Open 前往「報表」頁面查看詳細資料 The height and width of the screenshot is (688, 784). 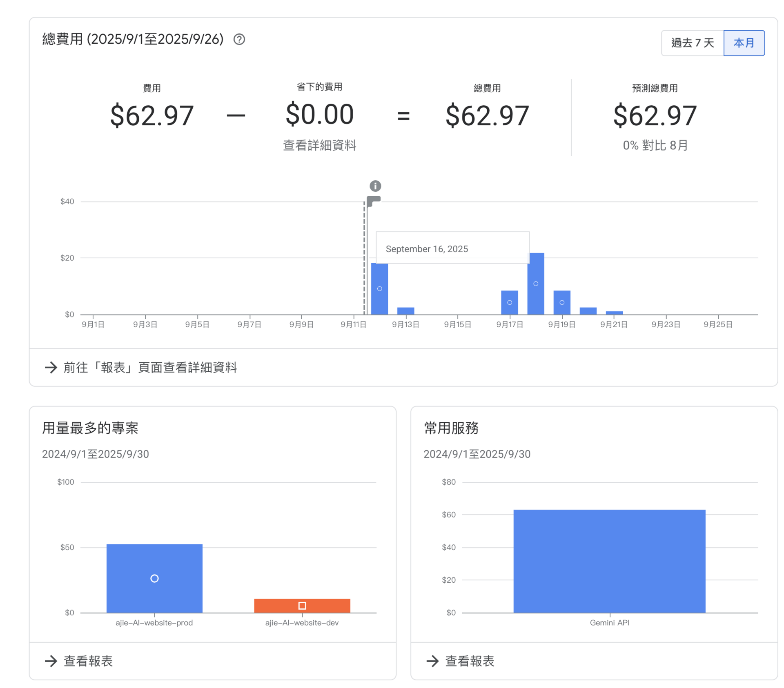[x=151, y=368]
